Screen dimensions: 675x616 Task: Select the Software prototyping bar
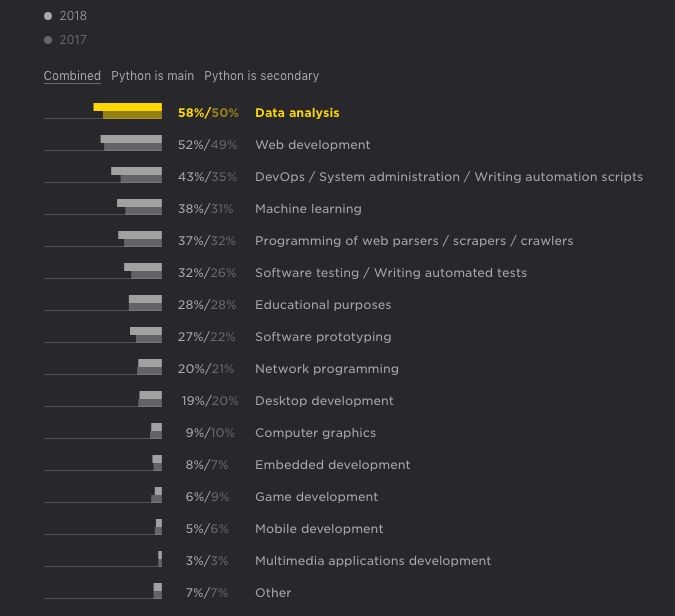146,335
